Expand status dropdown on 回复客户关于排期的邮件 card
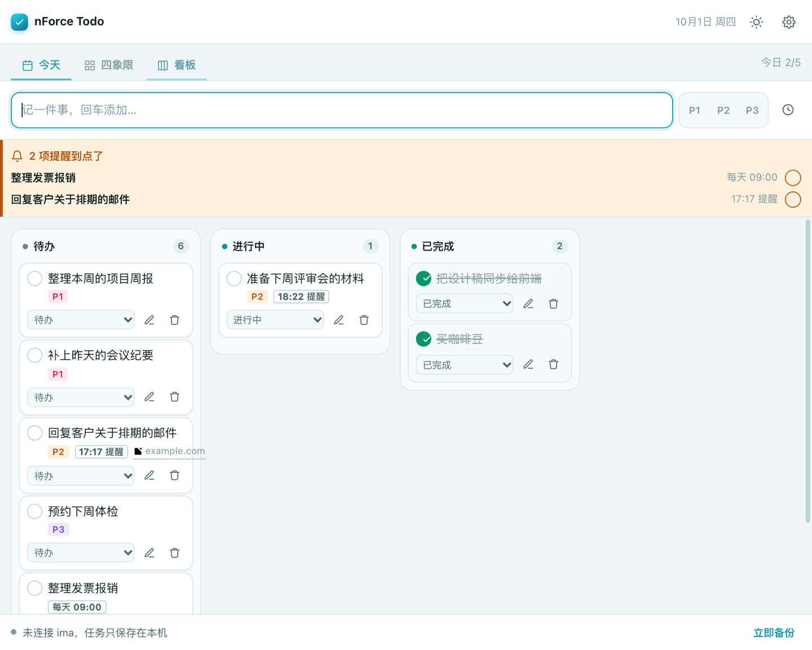The width and height of the screenshot is (812, 650). pos(81,476)
